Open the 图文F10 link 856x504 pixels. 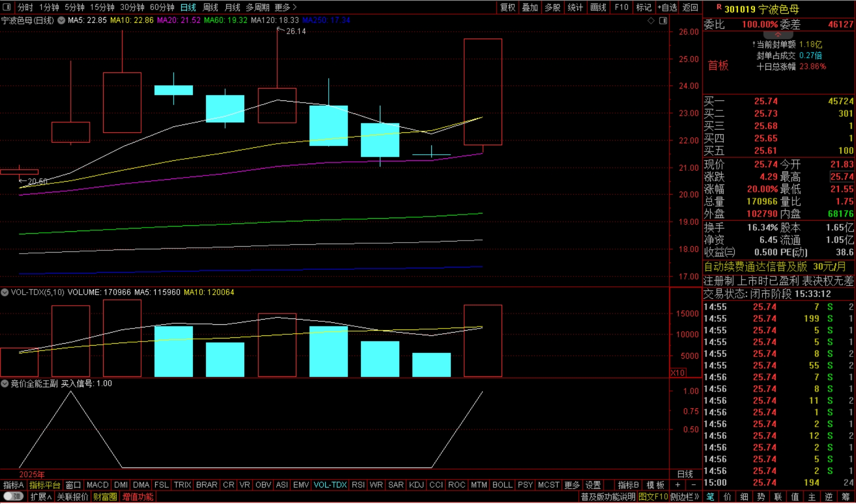point(653,497)
